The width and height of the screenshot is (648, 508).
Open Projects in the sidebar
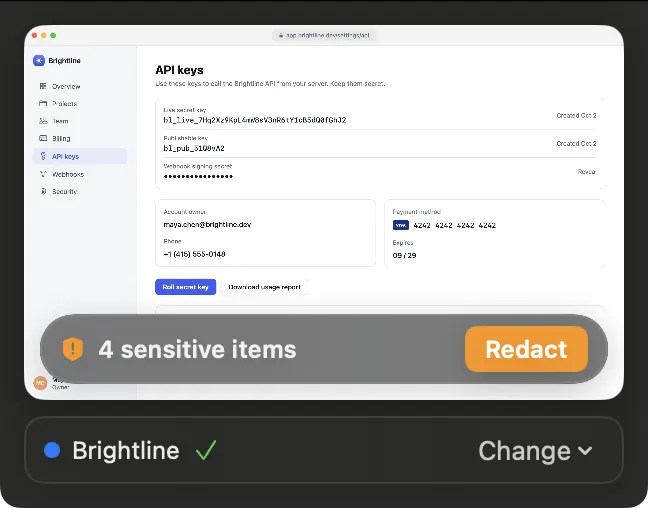[80, 103]
